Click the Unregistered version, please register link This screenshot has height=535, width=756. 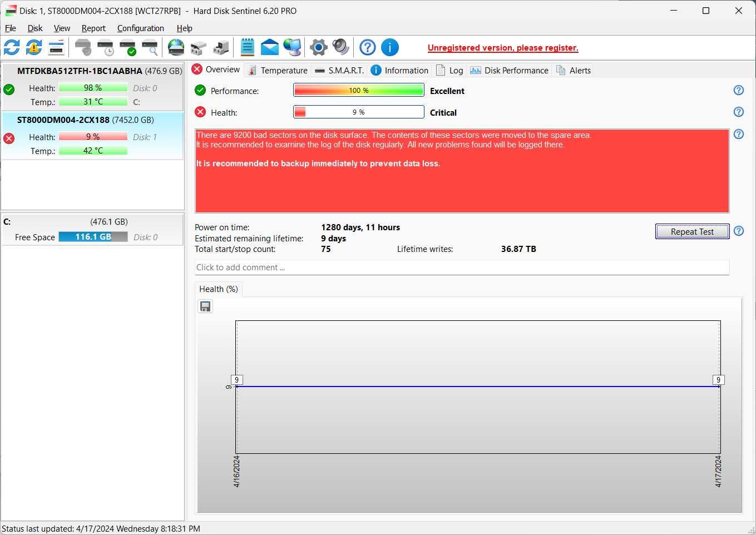[x=503, y=48]
